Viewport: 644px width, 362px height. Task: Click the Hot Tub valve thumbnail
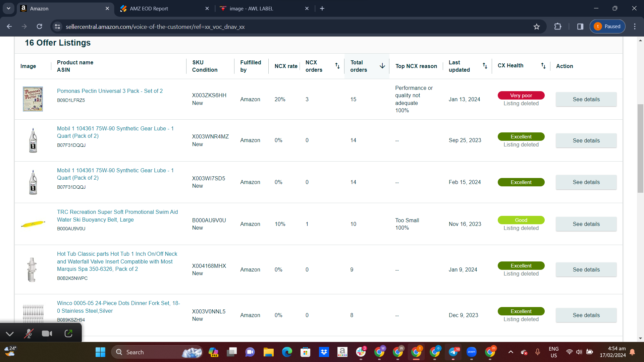32,270
